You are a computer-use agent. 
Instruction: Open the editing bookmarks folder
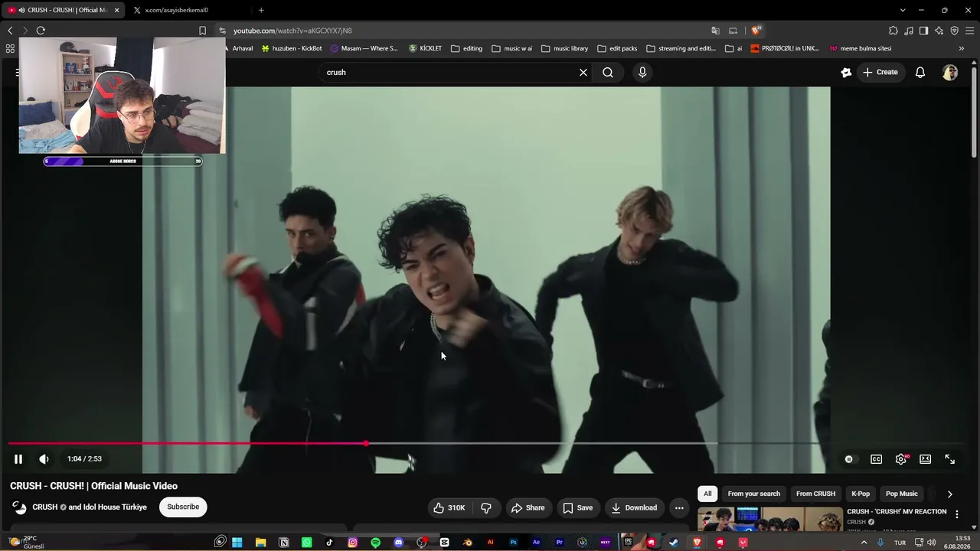click(x=466, y=48)
